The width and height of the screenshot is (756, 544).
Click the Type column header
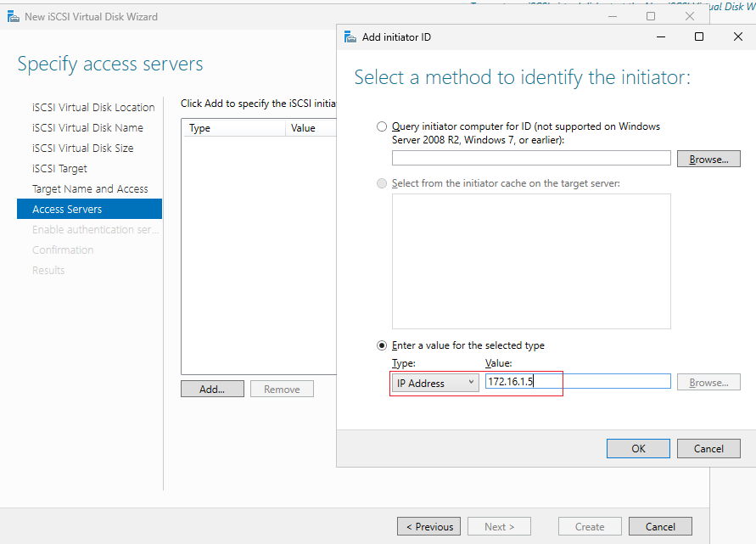pyautogui.click(x=233, y=128)
